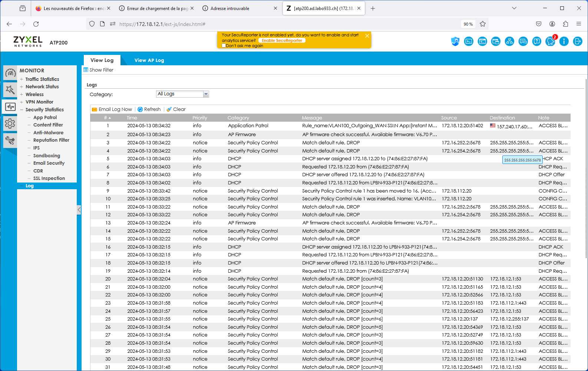Open the Dashboard gauge sidebar icon

pos(10,73)
